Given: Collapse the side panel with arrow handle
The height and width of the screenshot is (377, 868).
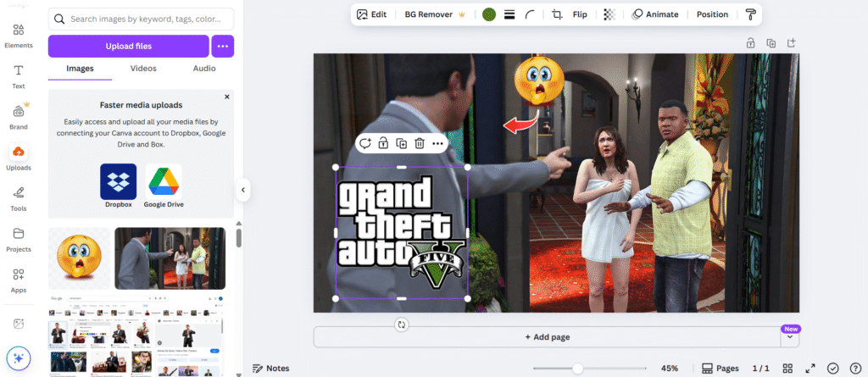Looking at the screenshot, I should tap(242, 190).
